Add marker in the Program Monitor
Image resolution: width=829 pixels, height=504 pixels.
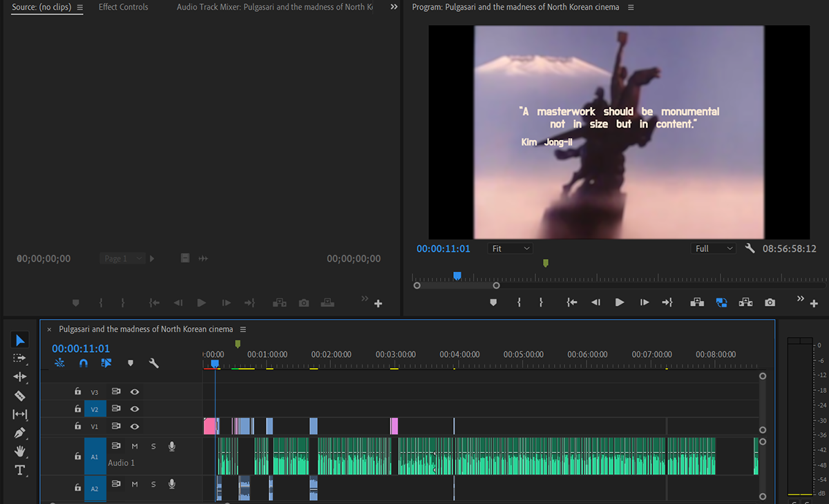click(x=493, y=302)
